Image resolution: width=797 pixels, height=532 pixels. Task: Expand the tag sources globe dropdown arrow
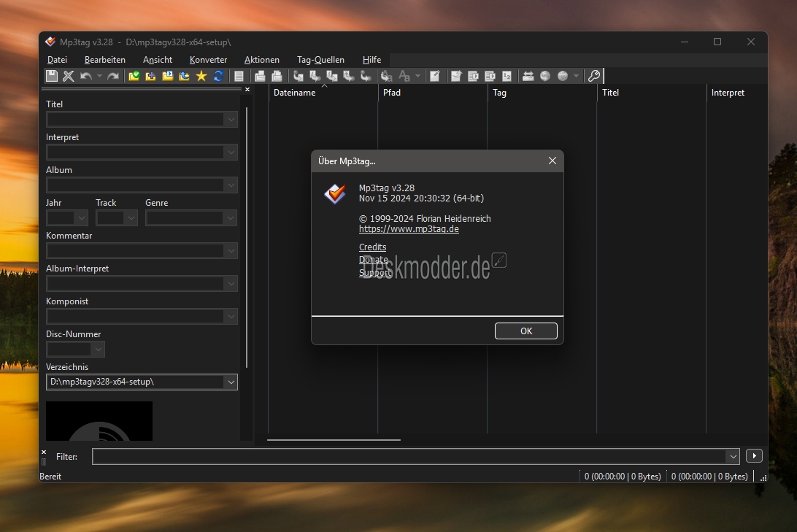click(576, 76)
